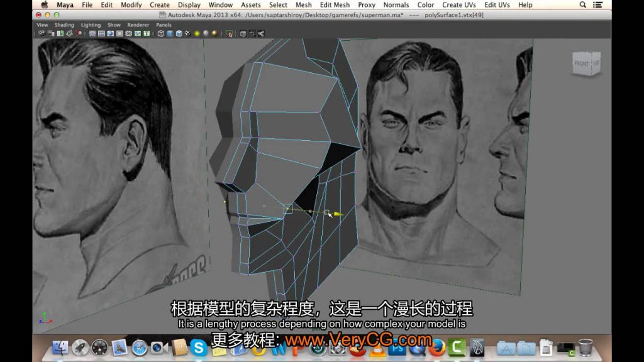Viewport: 644px width, 362px height.
Task: Open the panel Lighting menu
Action: (x=91, y=25)
